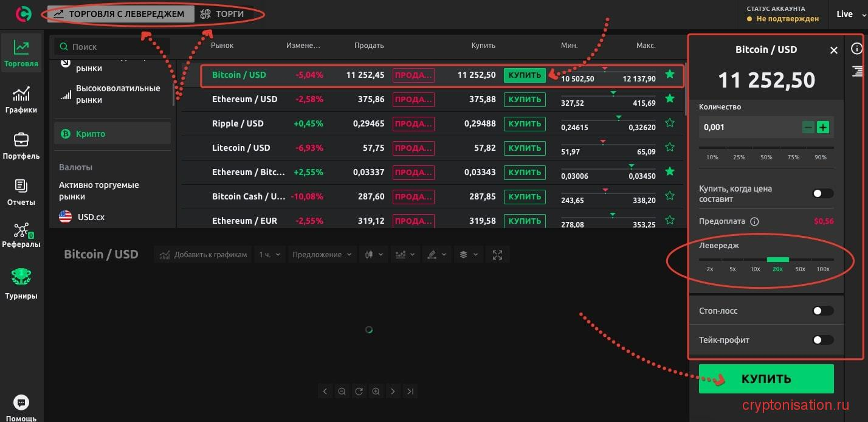Open Рефералы referral icon
Screen dimensions: 868x422
(x=21, y=236)
